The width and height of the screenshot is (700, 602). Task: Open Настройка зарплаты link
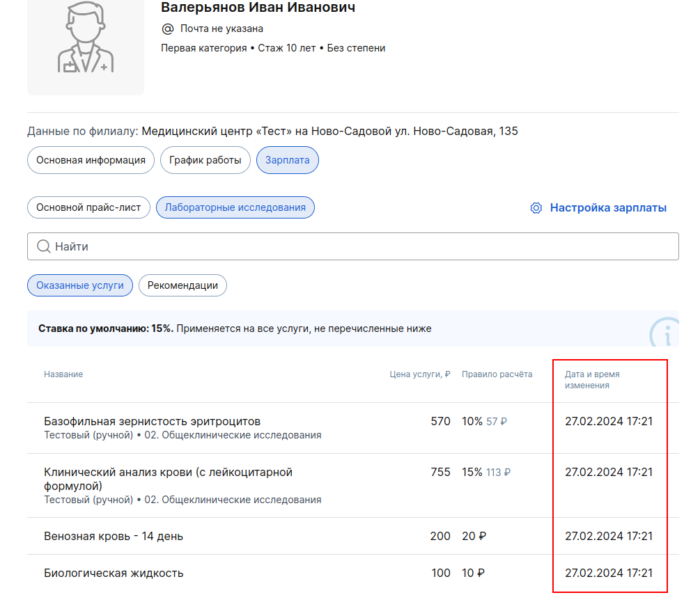pyautogui.click(x=607, y=208)
